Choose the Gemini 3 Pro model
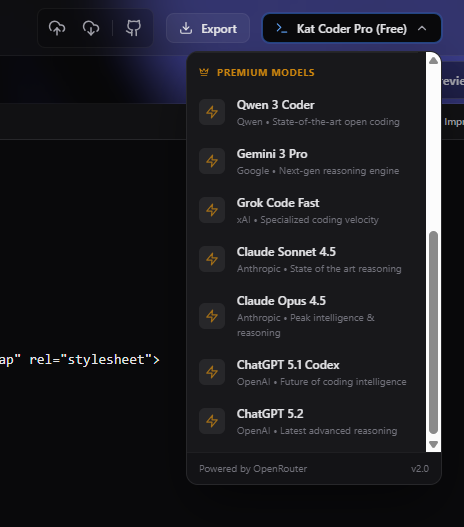 click(x=306, y=161)
